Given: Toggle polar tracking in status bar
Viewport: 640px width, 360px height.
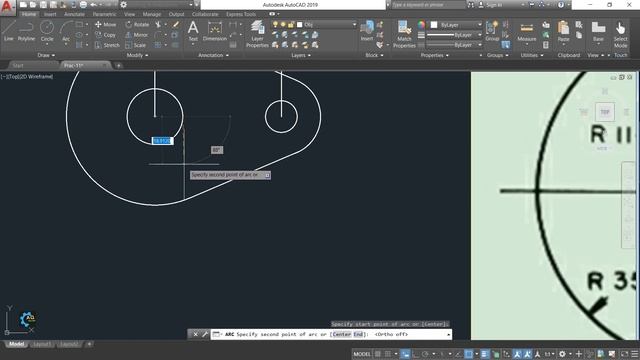Looking at the screenshot, I should pyautogui.click(x=425, y=354).
